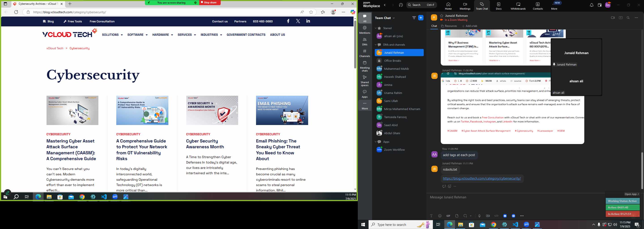Click Free Consultation in the blue header
Screen dimensions: 644x229
[x=102, y=21]
